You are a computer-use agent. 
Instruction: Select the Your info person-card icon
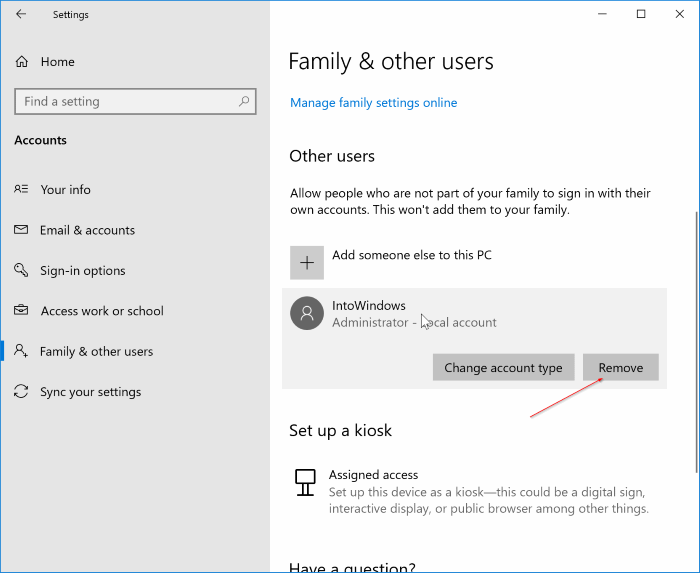(x=21, y=189)
